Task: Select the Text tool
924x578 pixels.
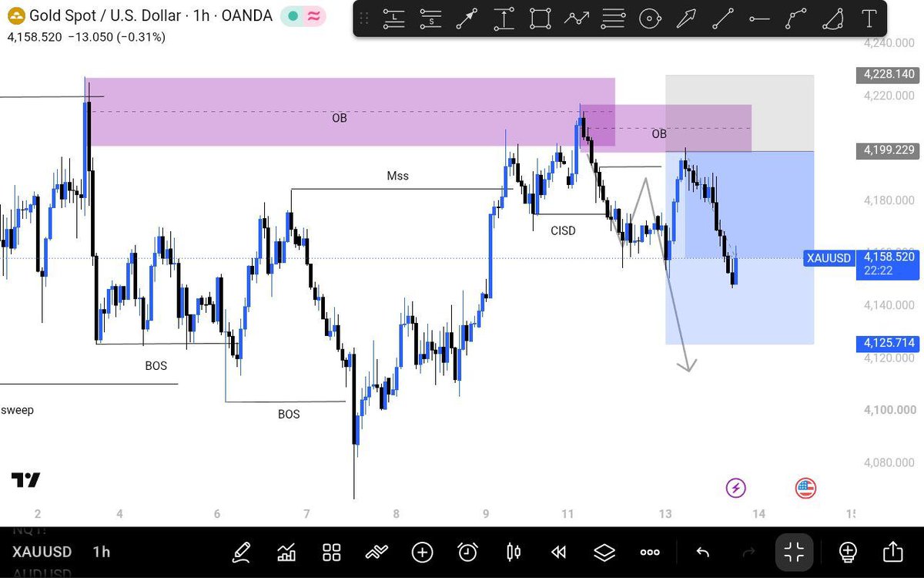Action: [x=869, y=18]
